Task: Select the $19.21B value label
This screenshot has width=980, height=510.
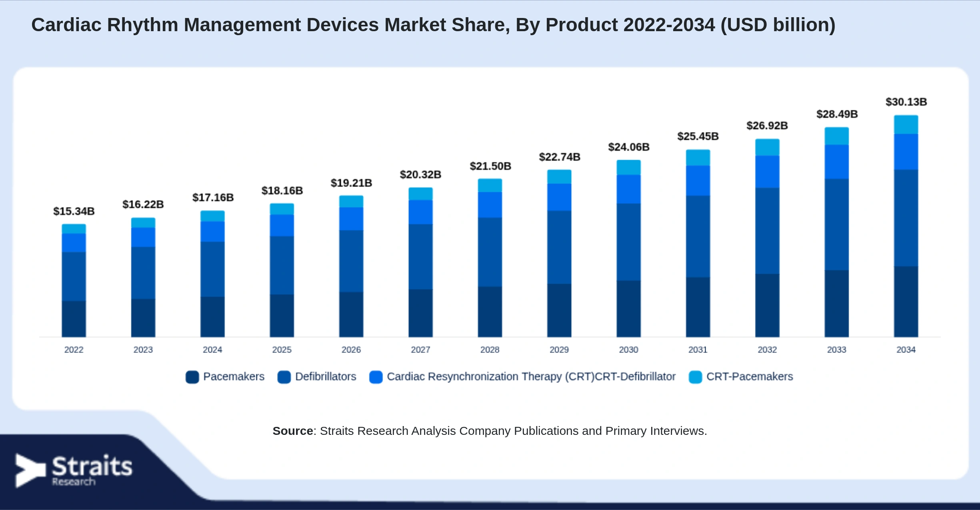Action: click(351, 183)
